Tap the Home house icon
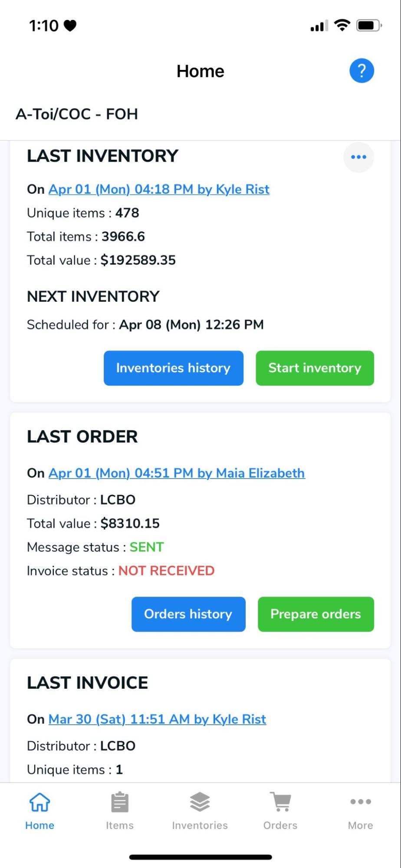 coord(39,802)
